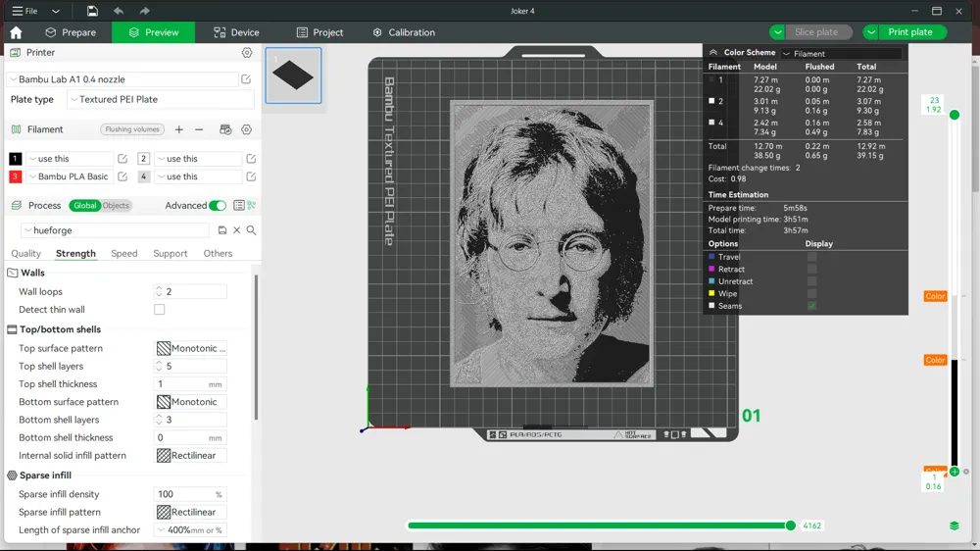The width and height of the screenshot is (980, 551).
Task: Edit filament 3 Bambu PLA Basic preset
Action: coord(122,176)
